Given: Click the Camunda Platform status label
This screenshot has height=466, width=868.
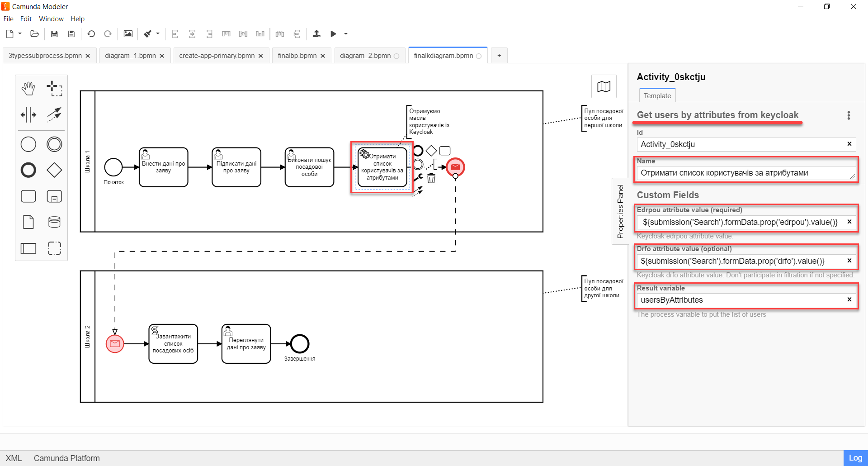Looking at the screenshot, I should click(67, 458).
